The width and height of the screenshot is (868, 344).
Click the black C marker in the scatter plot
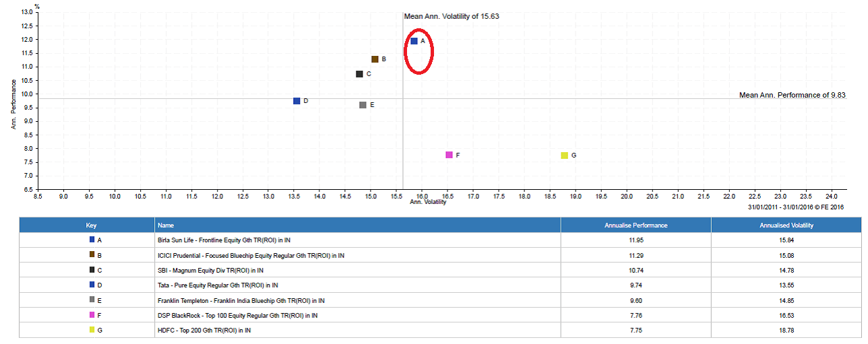click(359, 74)
